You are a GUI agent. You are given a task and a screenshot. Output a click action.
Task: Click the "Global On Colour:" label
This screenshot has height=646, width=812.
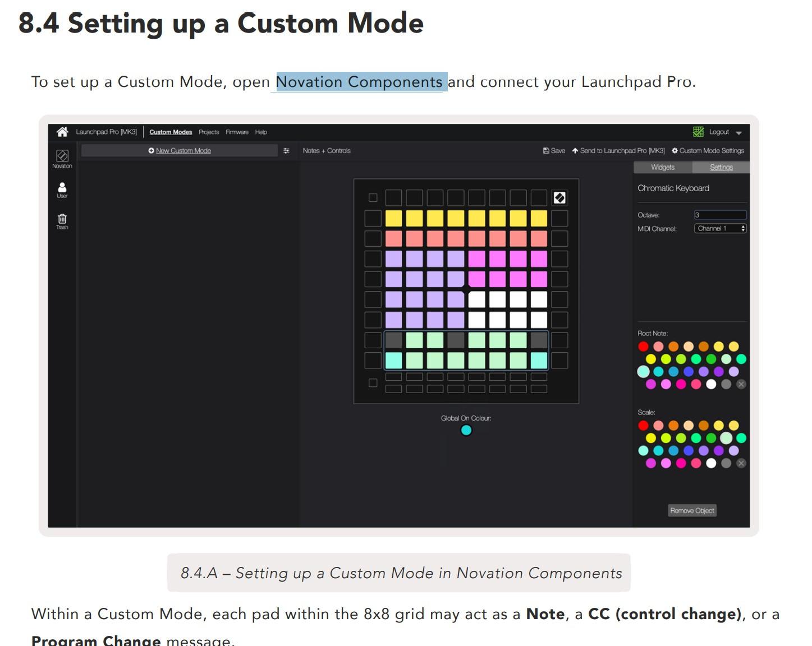tap(466, 418)
